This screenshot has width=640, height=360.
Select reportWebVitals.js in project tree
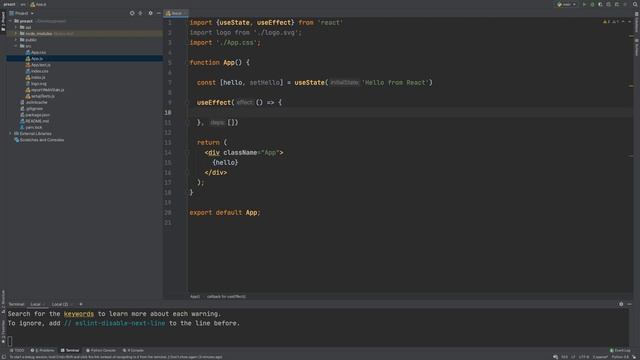click(x=44, y=90)
